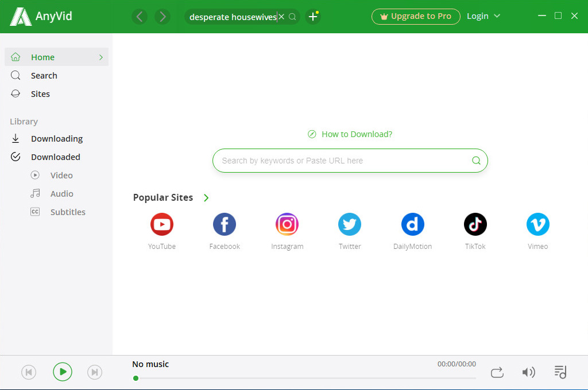
Task: Maximize the AnyVid window
Action: [558, 15]
